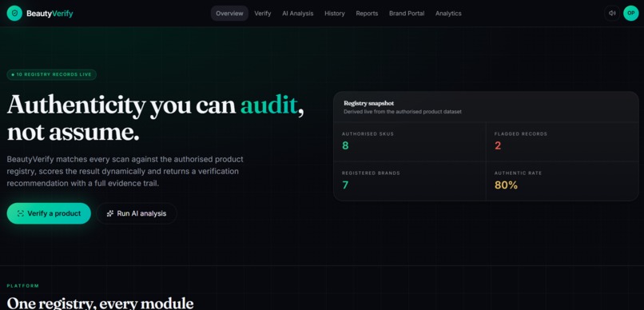Click the 'One registry, every module' heading
The image size is (644, 310).
pyautogui.click(x=100, y=304)
